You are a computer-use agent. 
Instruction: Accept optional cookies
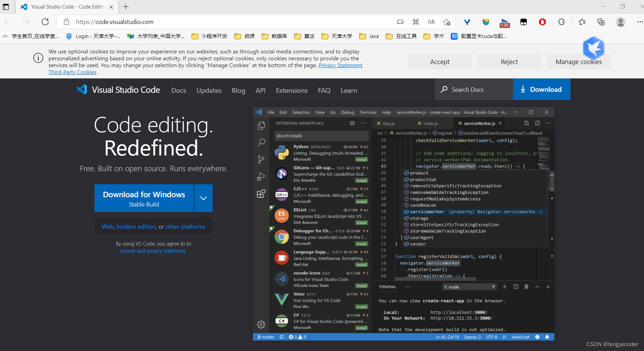tap(440, 62)
